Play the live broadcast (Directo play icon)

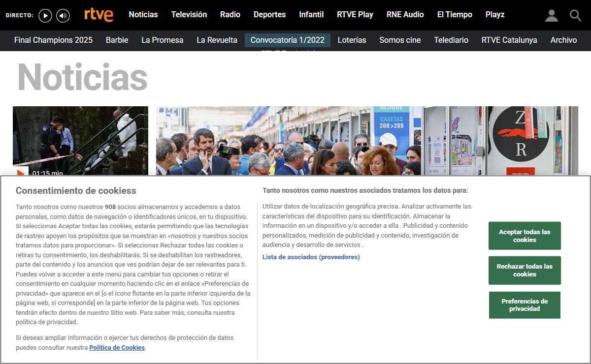coord(45,16)
